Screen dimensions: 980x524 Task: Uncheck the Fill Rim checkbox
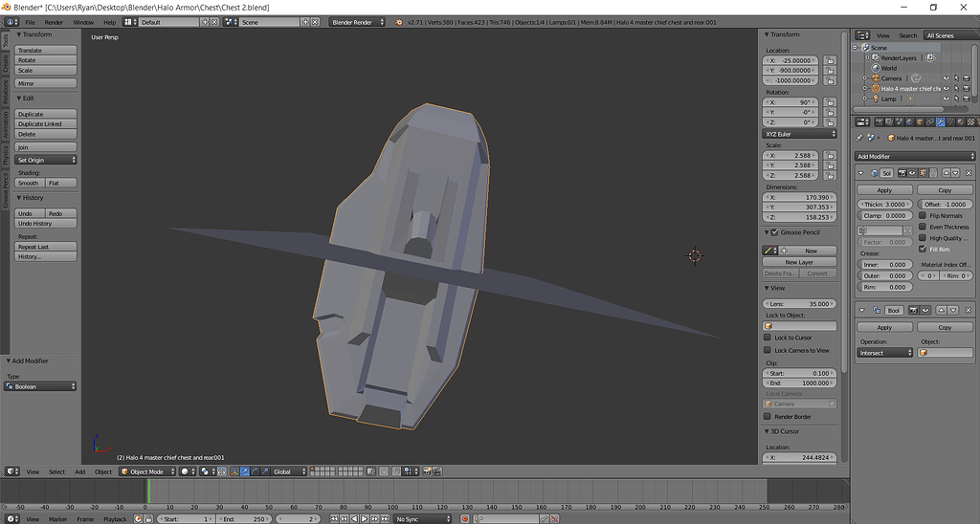pyautogui.click(x=923, y=250)
